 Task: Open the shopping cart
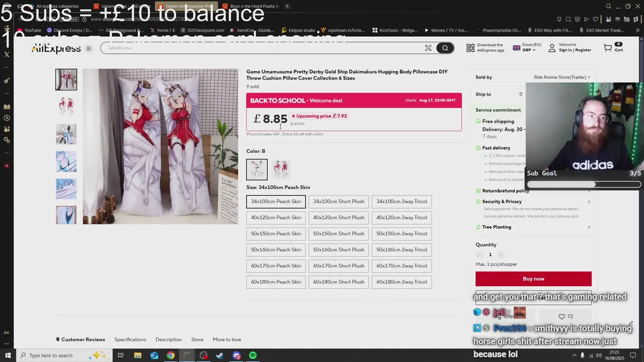[x=613, y=48]
